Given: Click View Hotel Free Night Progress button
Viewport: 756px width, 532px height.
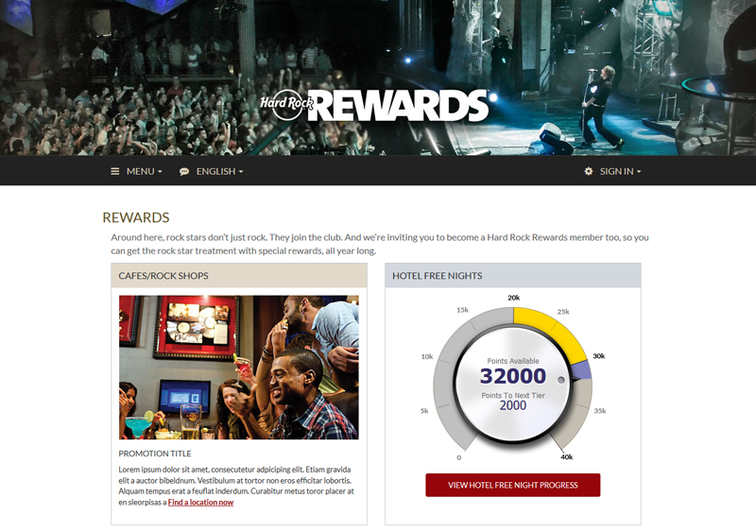Looking at the screenshot, I should [x=512, y=485].
